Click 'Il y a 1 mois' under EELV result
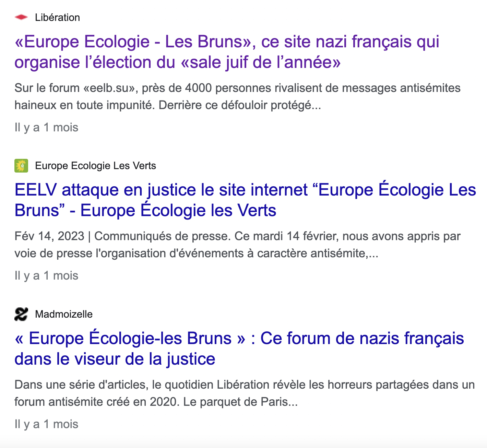This screenshot has height=448, width=487. (x=46, y=276)
